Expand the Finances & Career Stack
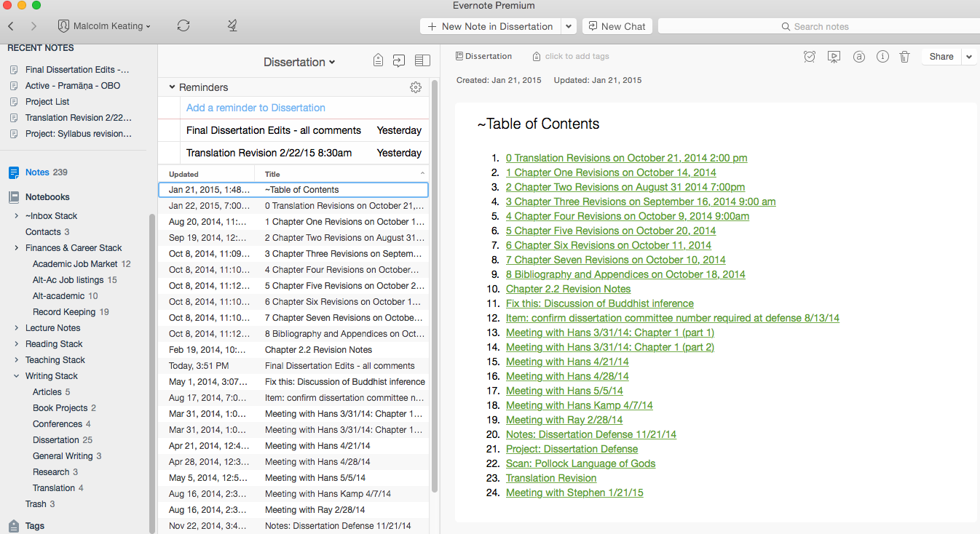980x534 pixels. click(17, 248)
